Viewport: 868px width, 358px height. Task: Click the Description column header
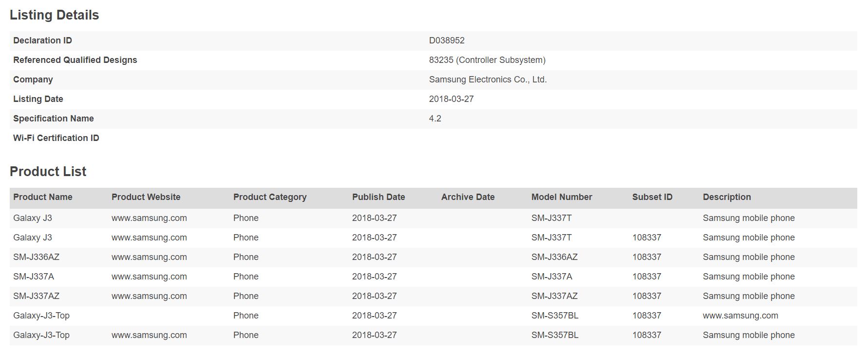coord(727,197)
